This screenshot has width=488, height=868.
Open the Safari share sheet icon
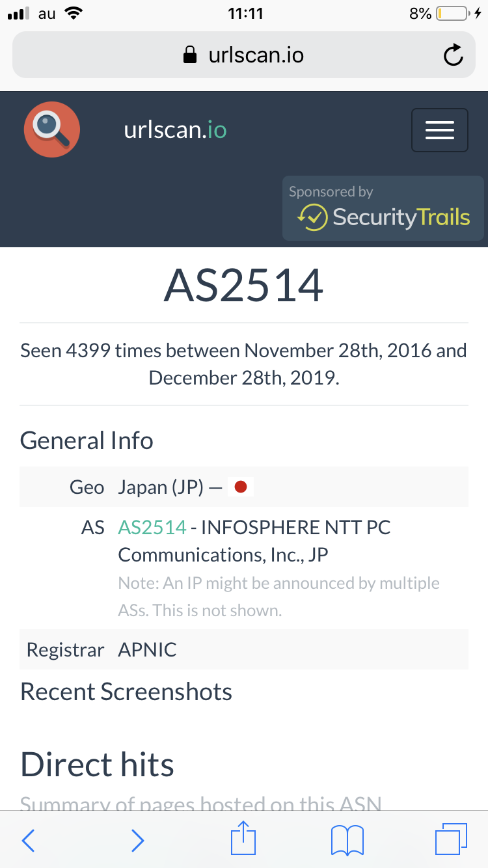tap(244, 838)
